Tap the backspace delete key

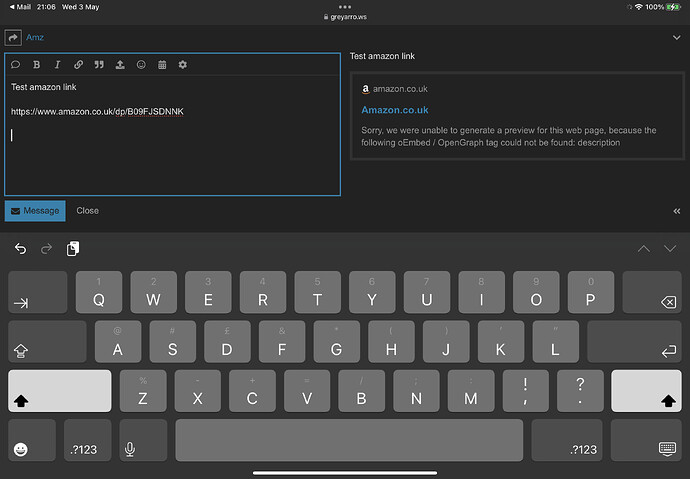tap(652, 292)
